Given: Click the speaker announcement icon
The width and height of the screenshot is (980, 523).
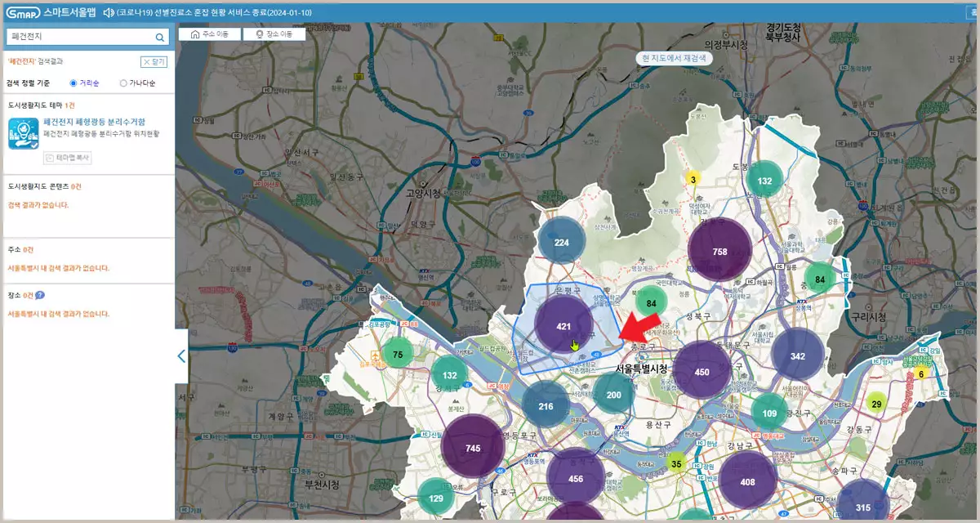Looking at the screenshot, I should 107,13.
